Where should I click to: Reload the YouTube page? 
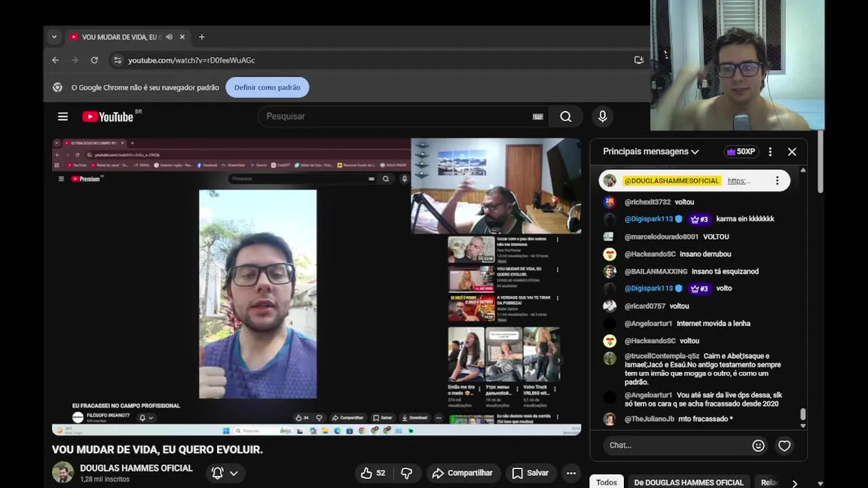tap(94, 60)
